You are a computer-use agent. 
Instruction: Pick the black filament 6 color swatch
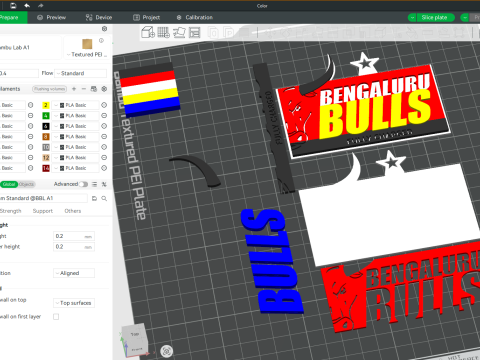click(x=46, y=126)
